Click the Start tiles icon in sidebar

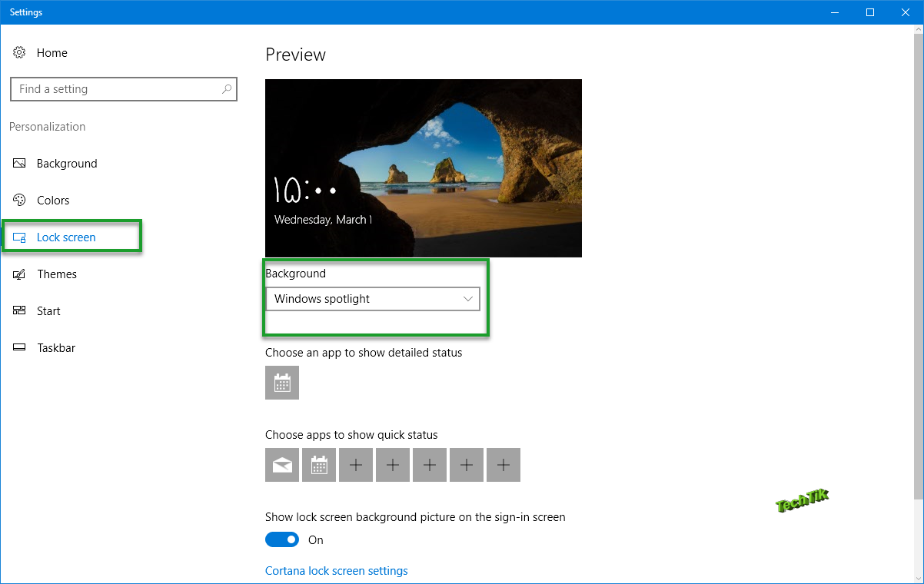[x=19, y=311]
